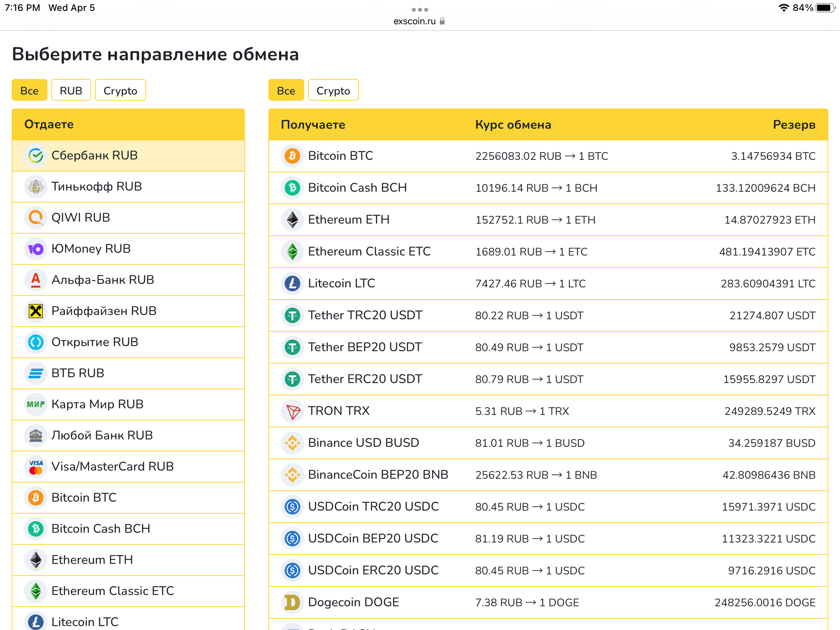Click the Sberbank logo icon
The height and width of the screenshot is (630, 840).
pyautogui.click(x=36, y=156)
